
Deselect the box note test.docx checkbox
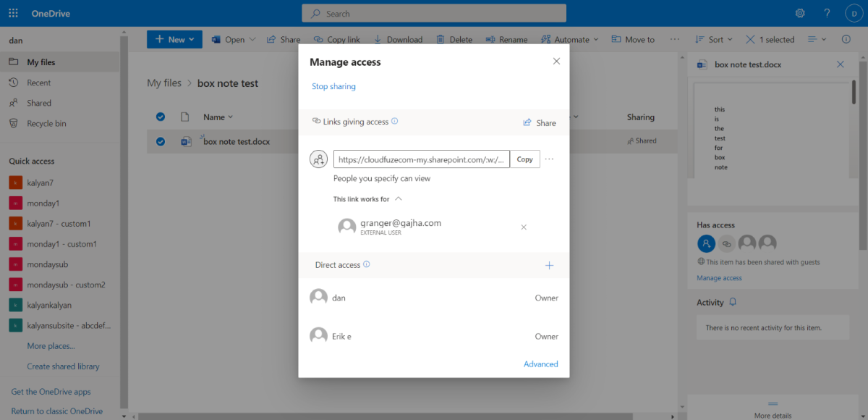click(160, 141)
